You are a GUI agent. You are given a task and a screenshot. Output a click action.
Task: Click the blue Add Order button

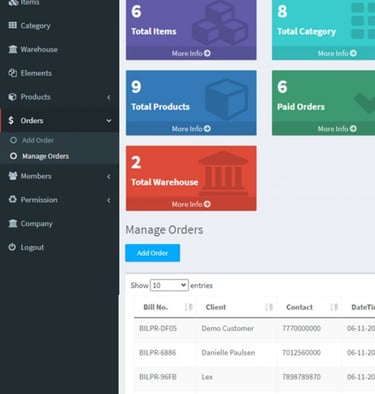pos(152,253)
